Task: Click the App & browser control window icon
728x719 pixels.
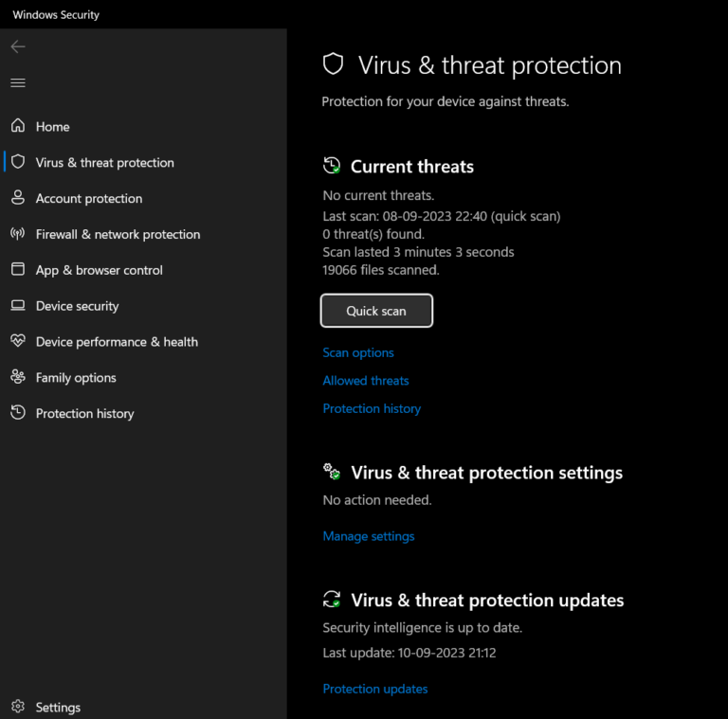Action: coord(18,270)
